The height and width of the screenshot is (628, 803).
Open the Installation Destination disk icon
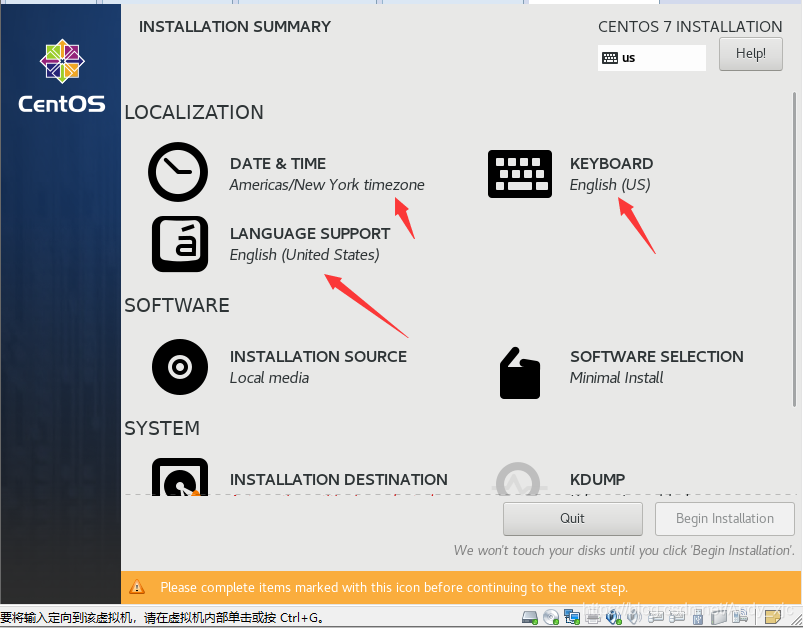(180, 477)
